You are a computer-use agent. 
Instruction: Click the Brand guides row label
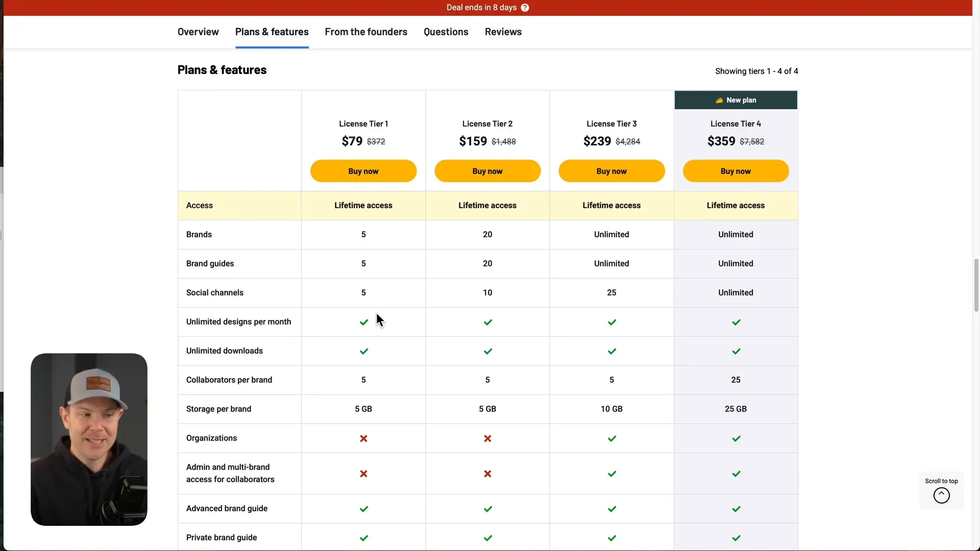[x=210, y=264]
